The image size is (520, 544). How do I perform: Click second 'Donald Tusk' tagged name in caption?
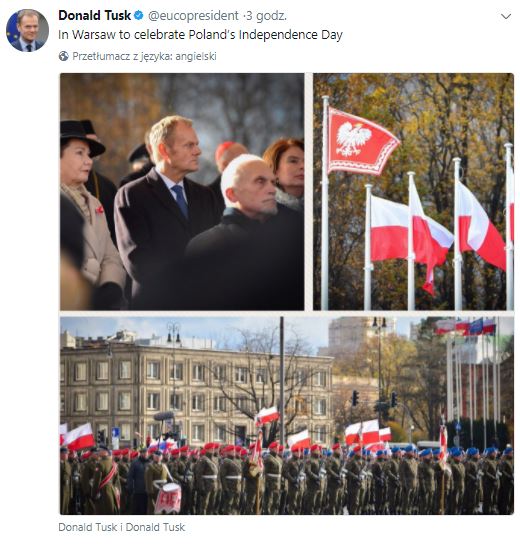tap(155, 527)
